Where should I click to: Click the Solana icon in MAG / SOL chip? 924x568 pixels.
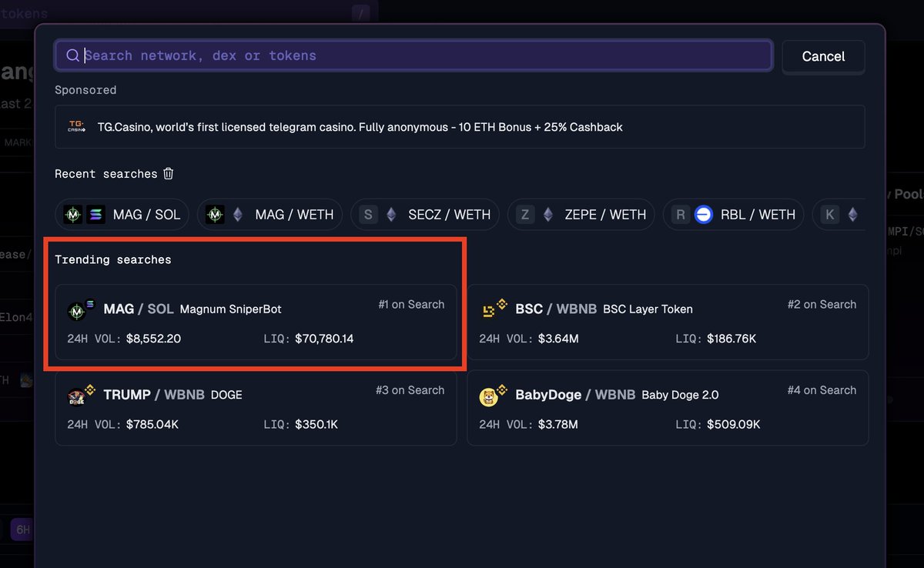point(95,215)
